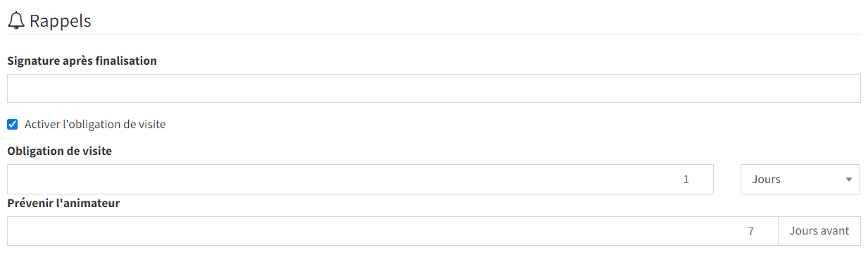The image size is (868, 255).
Task: Place cursor in the empty signature textbox
Action: [x=434, y=88]
